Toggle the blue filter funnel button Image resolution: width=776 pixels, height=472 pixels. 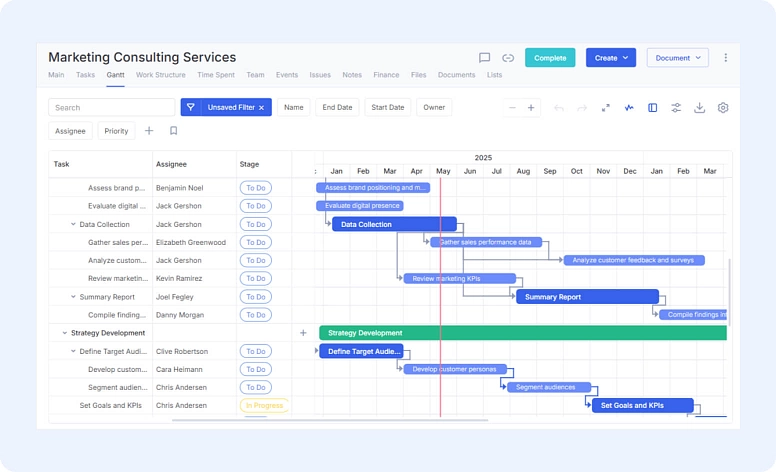click(191, 107)
